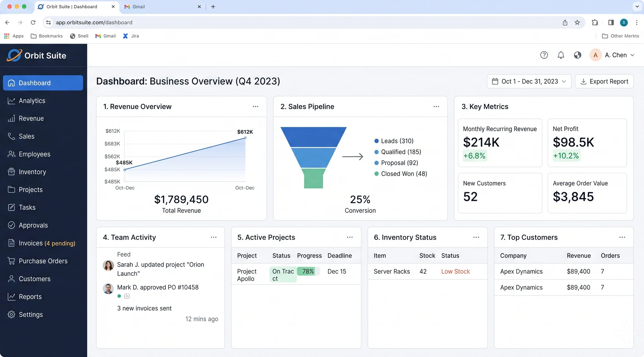Open Invoices (4 pending) in sidebar

pyautogui.click(x=43, y=243)
